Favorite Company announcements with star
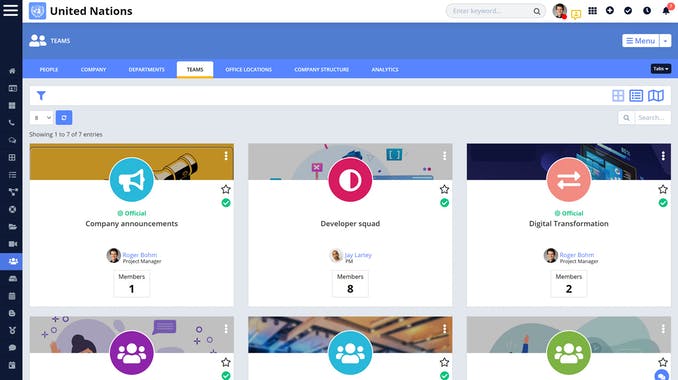 [x=226, y=189]
